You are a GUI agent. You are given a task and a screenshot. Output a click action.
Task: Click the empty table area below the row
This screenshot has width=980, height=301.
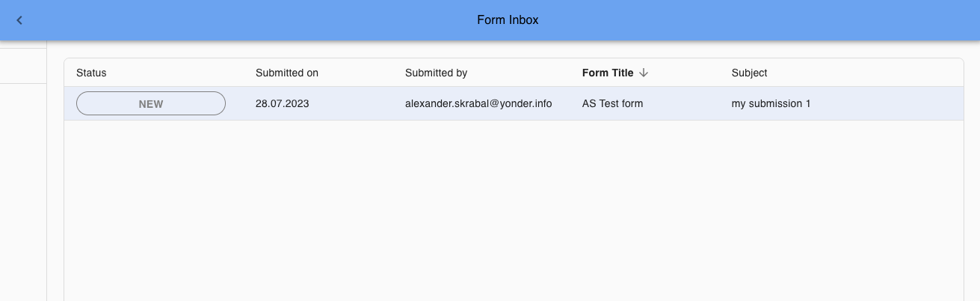[x=513, y=210]
